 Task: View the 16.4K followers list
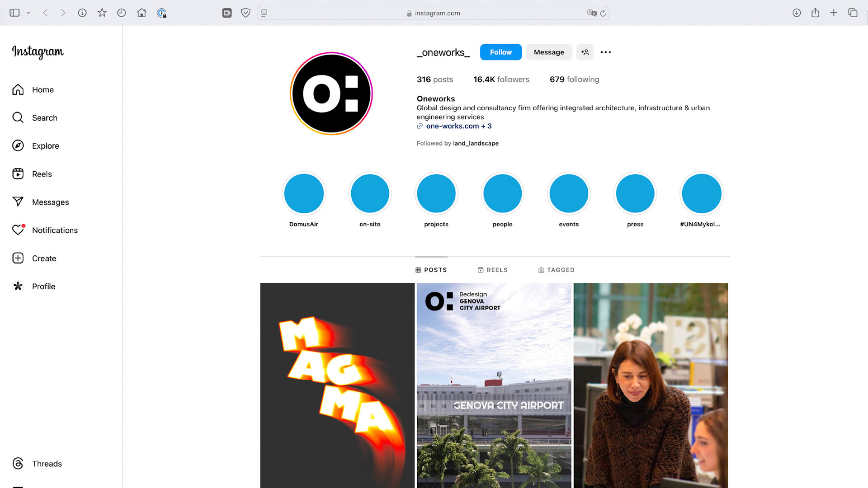pos(501,80)
